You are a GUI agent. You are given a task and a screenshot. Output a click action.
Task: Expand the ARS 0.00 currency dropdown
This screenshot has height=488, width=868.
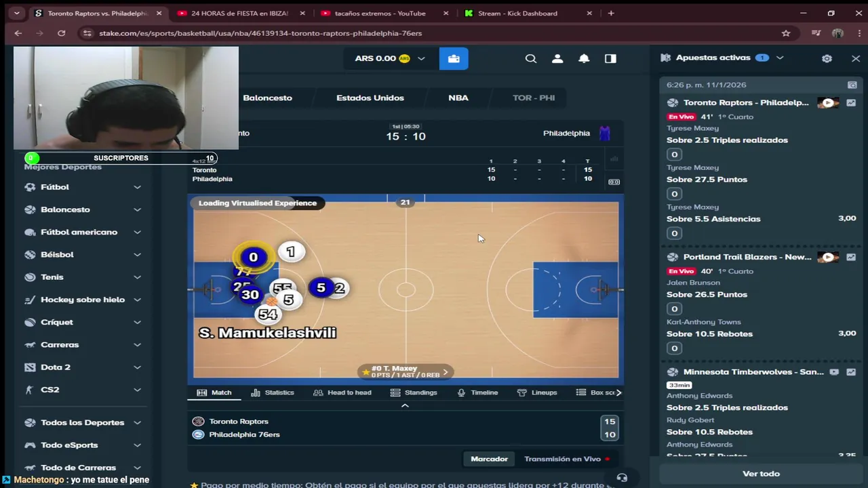coord(421,59)
